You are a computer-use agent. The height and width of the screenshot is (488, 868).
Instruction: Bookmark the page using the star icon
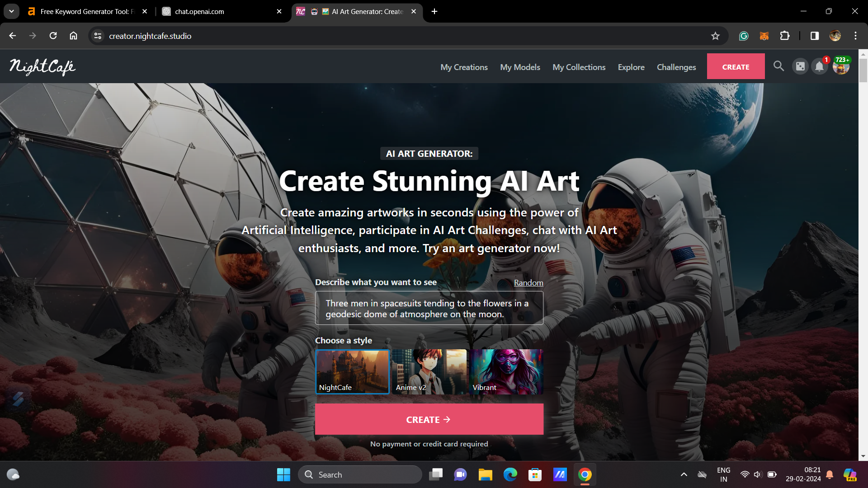tap(716, 36)
